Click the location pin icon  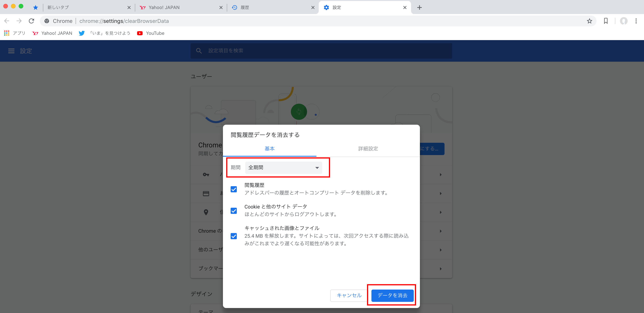coord(206,212)
